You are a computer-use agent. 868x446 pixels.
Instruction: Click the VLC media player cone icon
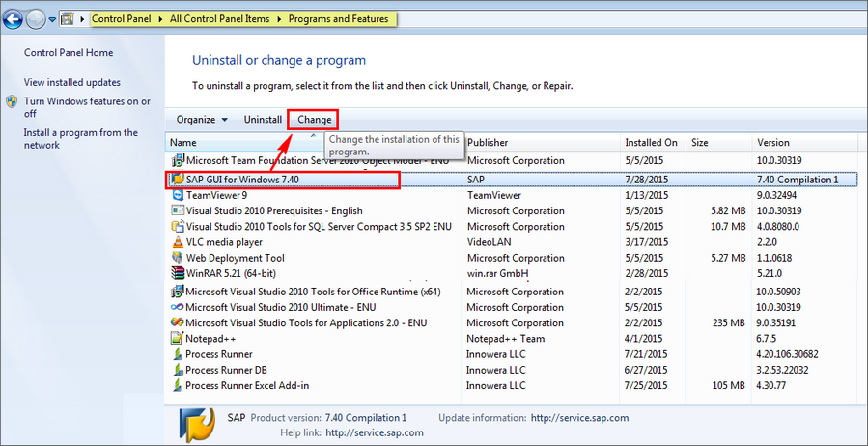177,242
